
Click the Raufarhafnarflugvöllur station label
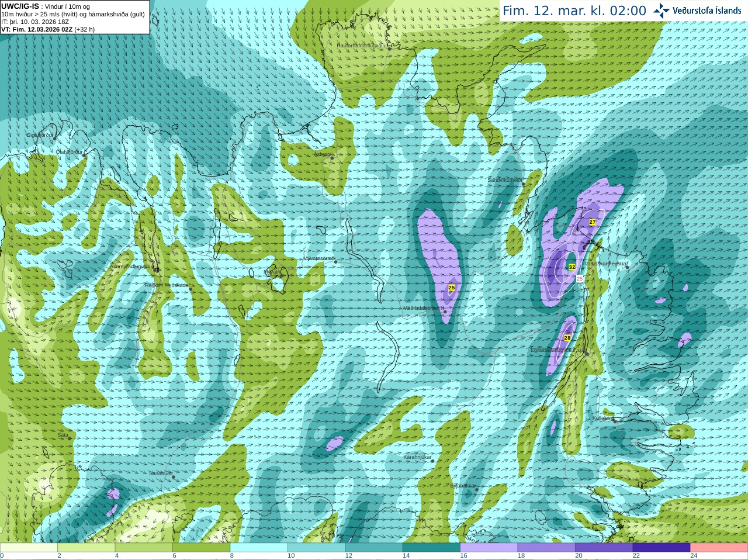pos(362,45)
